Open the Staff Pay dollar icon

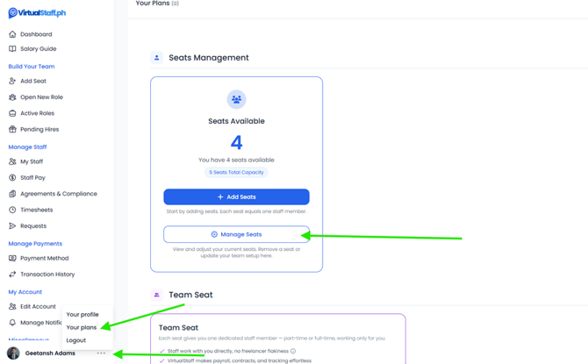click(x=12, y=178)
